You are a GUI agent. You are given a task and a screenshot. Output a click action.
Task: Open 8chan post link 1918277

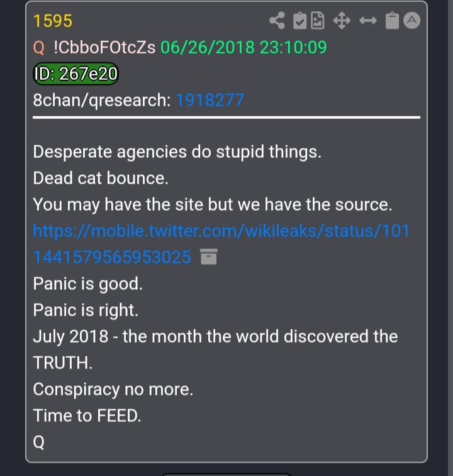pos(210,100)
